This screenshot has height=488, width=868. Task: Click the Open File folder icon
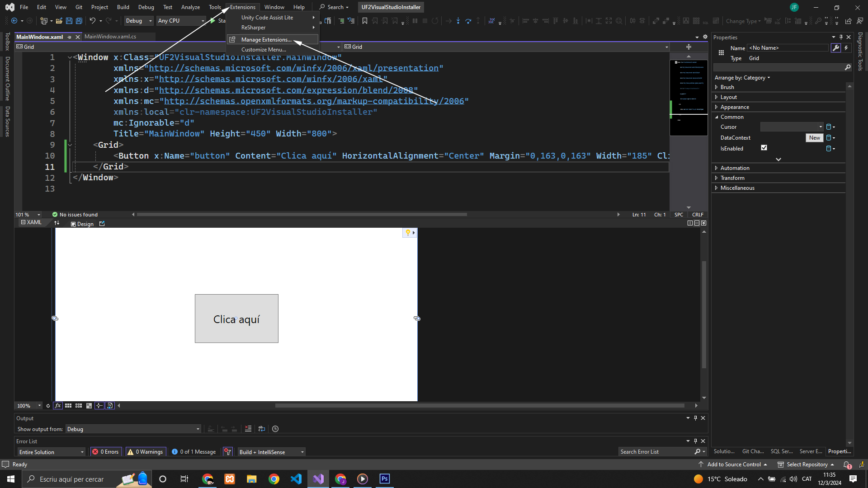pyautogui.click(x=59, y=21)
